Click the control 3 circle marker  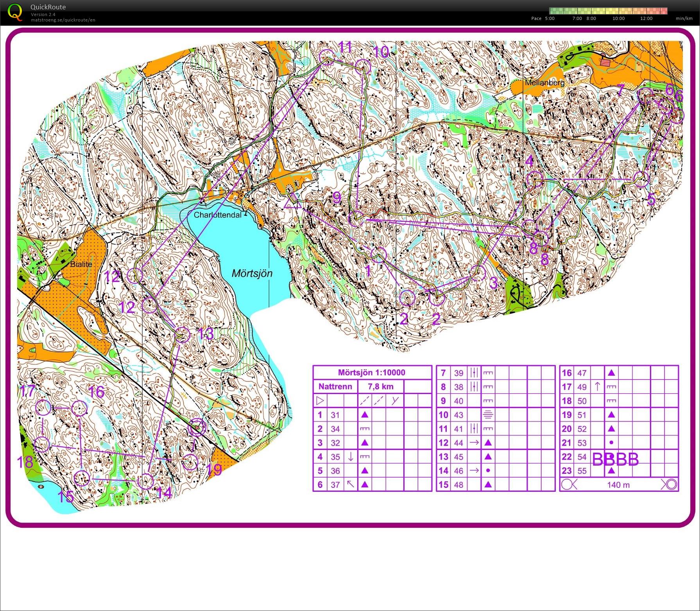click(x=478, y=272)
